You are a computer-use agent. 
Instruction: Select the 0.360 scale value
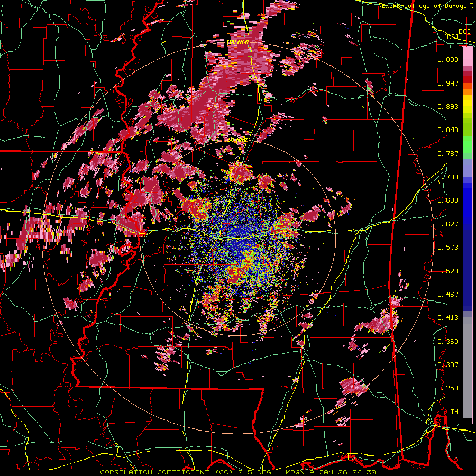pos(448,342)
